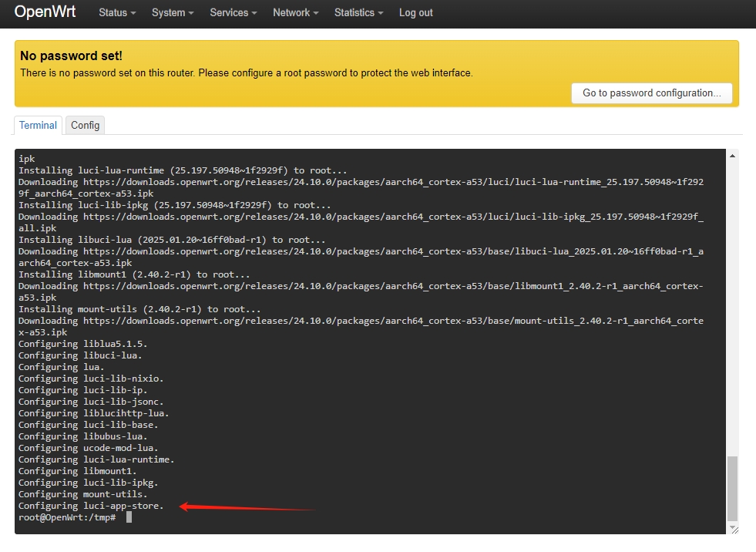Click 'Configuring liblua5.1.5.' line
The height and width of the screenshot is (552, 756).
tap(83, 344)
